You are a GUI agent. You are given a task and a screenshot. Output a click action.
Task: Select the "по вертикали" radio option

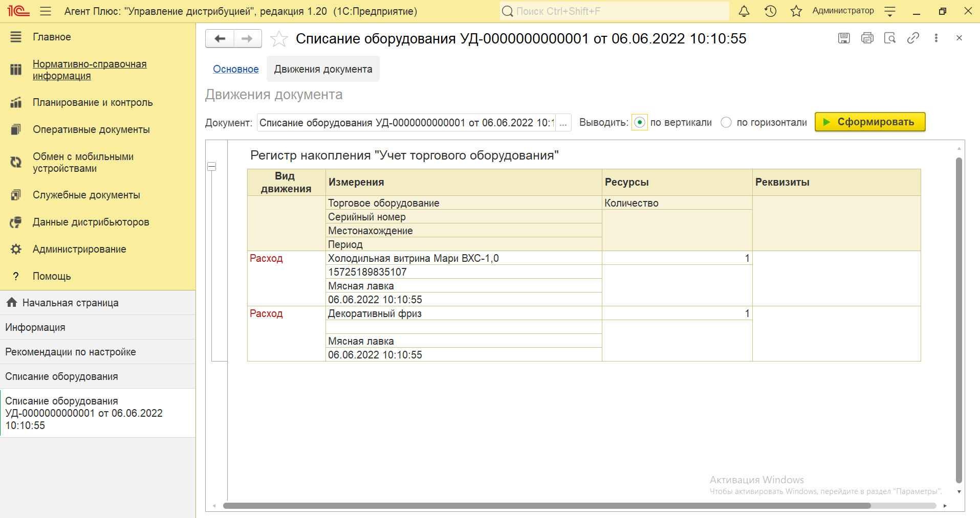640,123
